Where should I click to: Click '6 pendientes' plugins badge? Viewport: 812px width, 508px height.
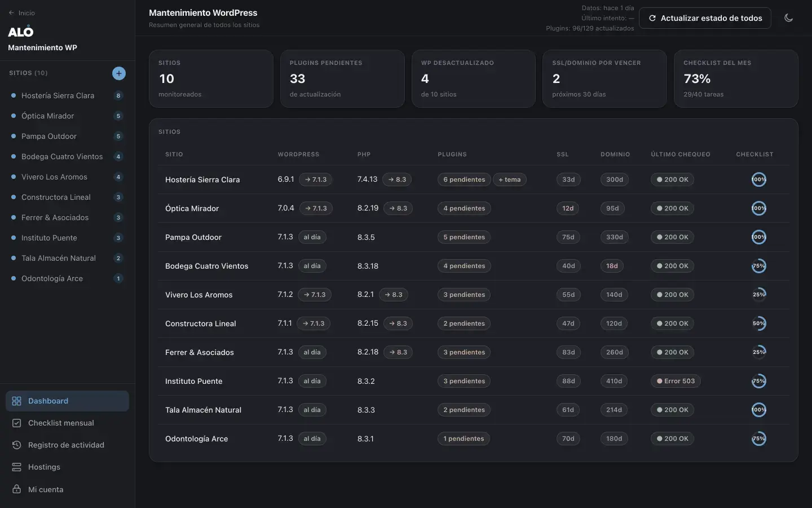click(464, 179)
